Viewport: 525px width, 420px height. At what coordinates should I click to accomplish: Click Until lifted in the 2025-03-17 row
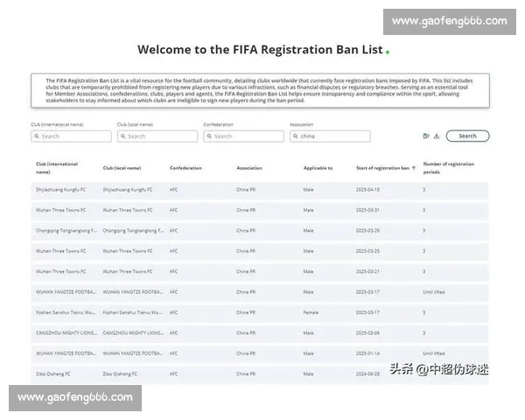pyautogui.click(x=434, y=292)
